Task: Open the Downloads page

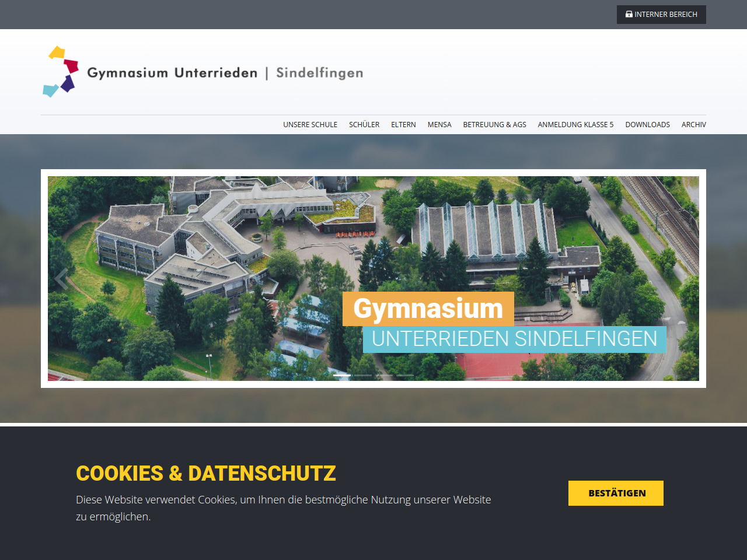Action: tap(647, 125)
